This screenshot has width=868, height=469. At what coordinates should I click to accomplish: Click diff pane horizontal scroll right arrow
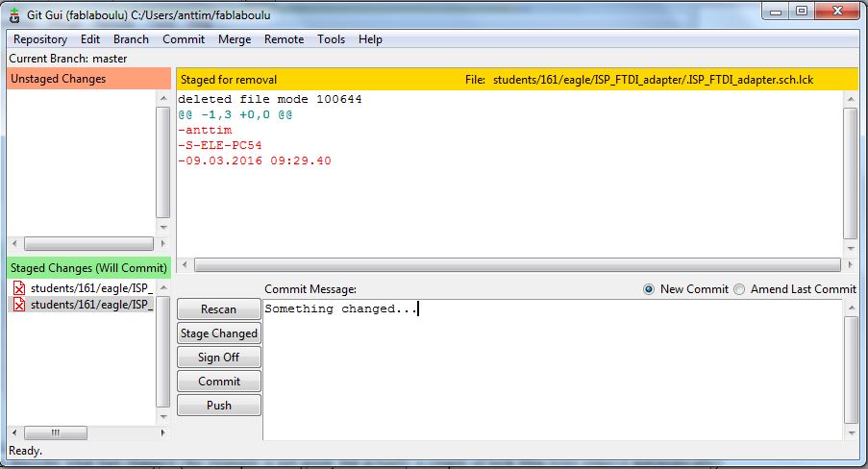coord(851,265)
